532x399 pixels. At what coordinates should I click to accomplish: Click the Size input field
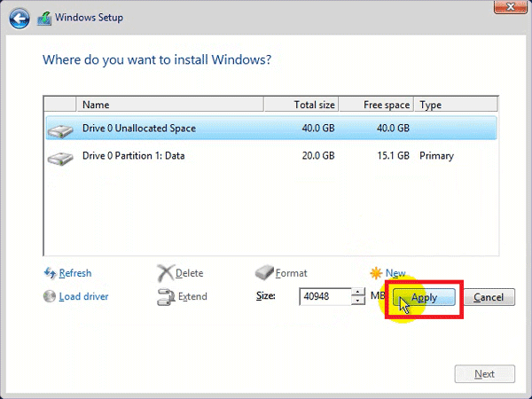[325, 297]
